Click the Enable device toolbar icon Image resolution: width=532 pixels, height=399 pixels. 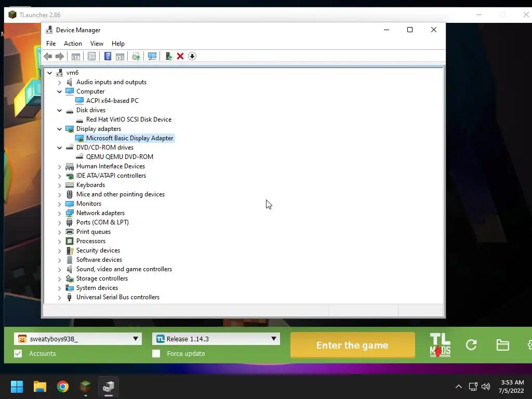click(x=168, y=56)
